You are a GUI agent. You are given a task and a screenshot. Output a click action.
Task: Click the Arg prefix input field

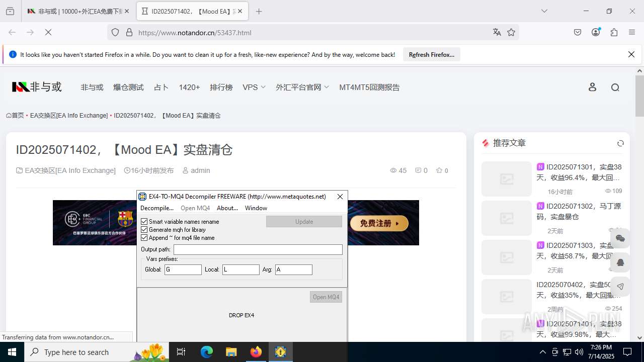point(294,269)
